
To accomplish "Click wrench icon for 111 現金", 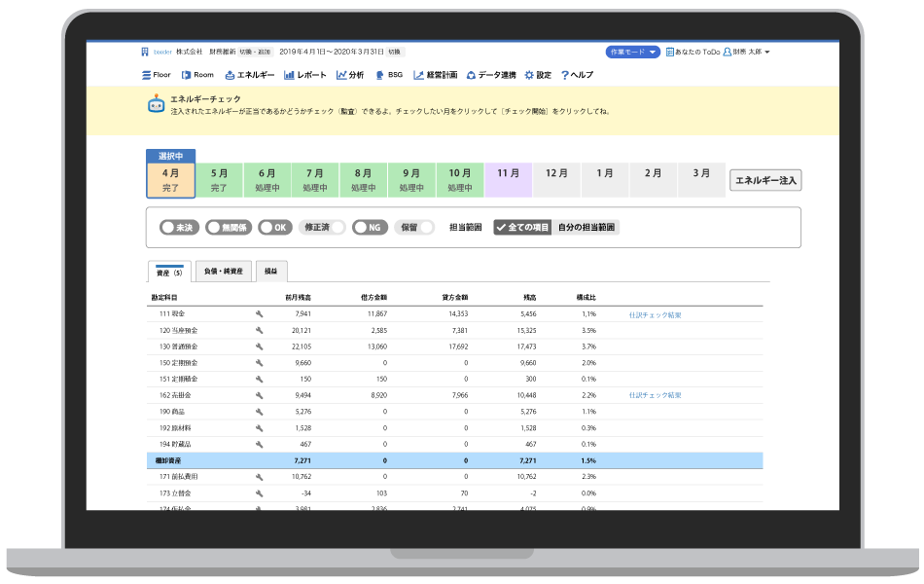I will coord(260,314).
